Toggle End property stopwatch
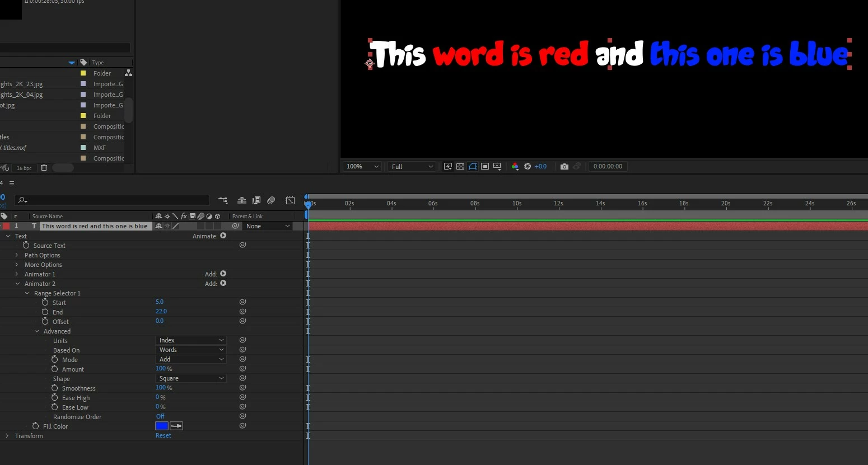868x465 pixels. pyautogui.click(x=45, y=312)
